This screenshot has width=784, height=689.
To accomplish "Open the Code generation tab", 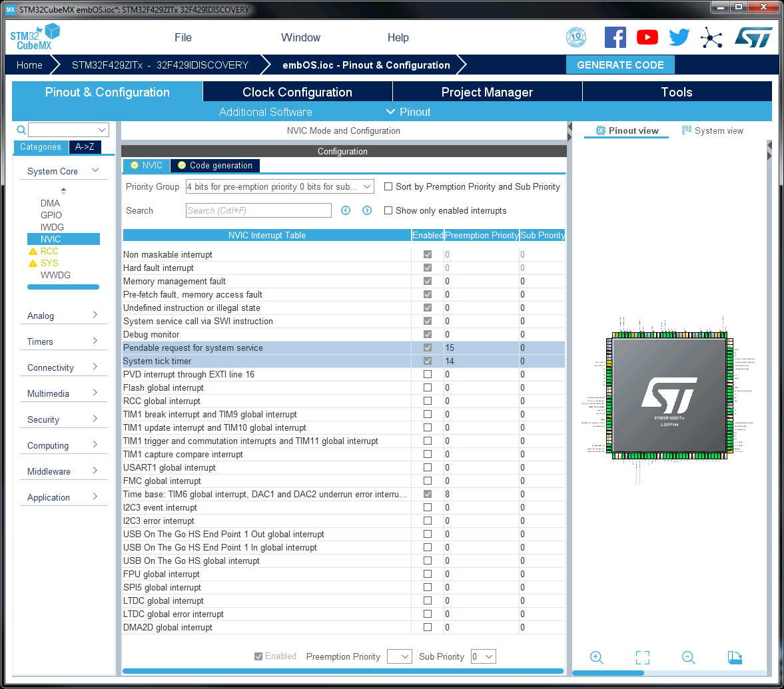I will pos(215,166).
